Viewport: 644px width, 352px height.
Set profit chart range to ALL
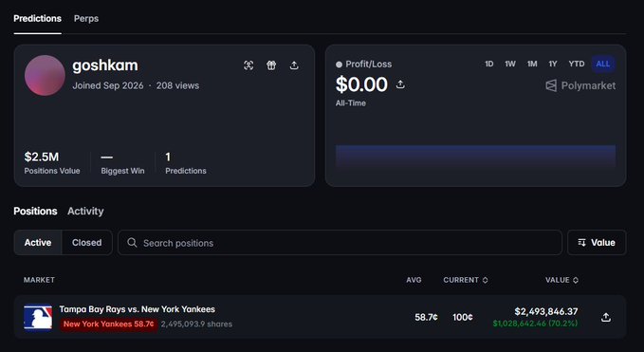pyautogui.click(x=603, y=65)
